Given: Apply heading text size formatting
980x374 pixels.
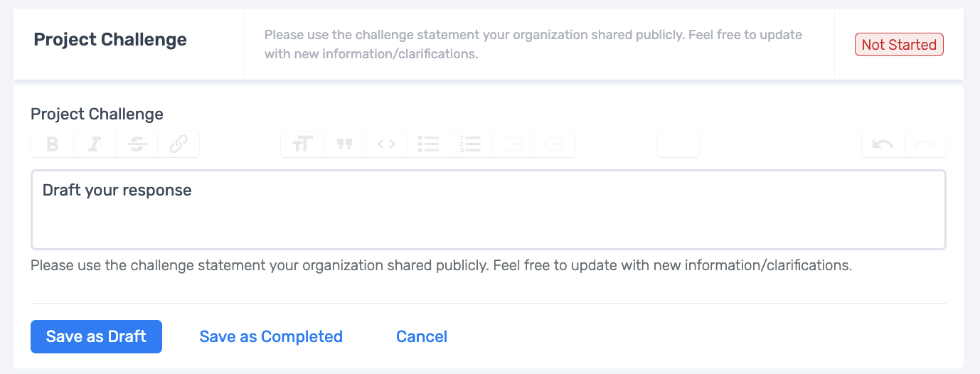Looking at the screenshot, I should [x=302, y=144].
